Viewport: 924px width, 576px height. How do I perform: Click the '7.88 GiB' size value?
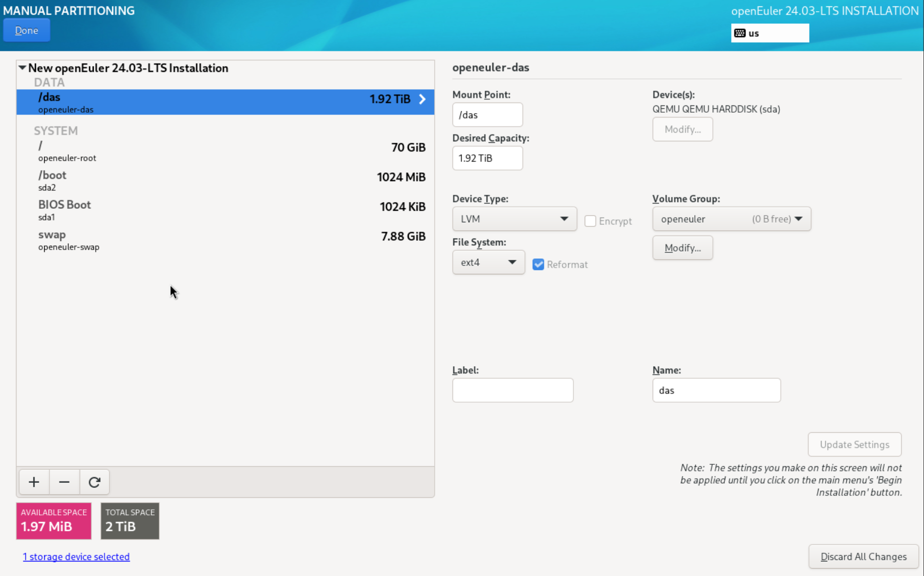(403, 236)
